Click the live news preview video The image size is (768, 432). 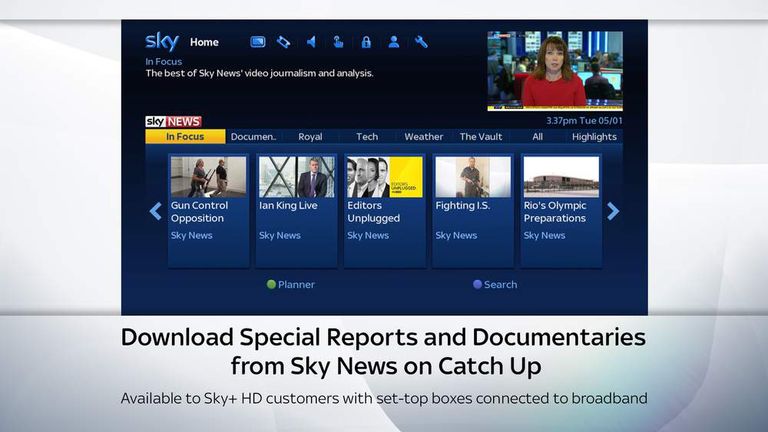(555, 70)
